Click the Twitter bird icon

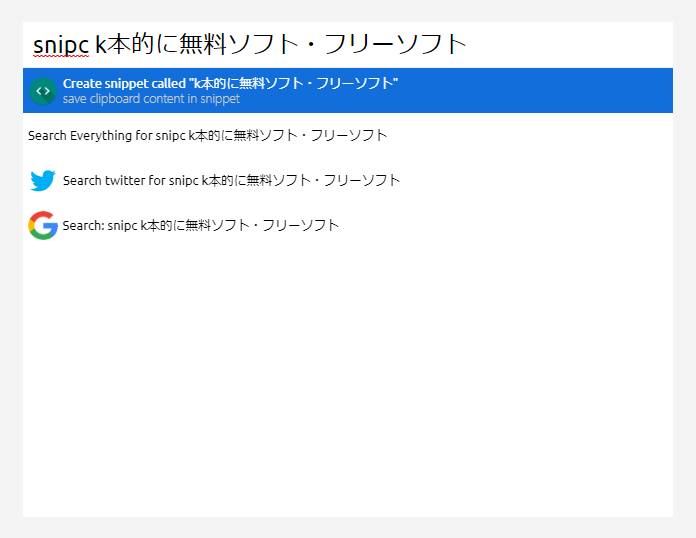(43, 181)
